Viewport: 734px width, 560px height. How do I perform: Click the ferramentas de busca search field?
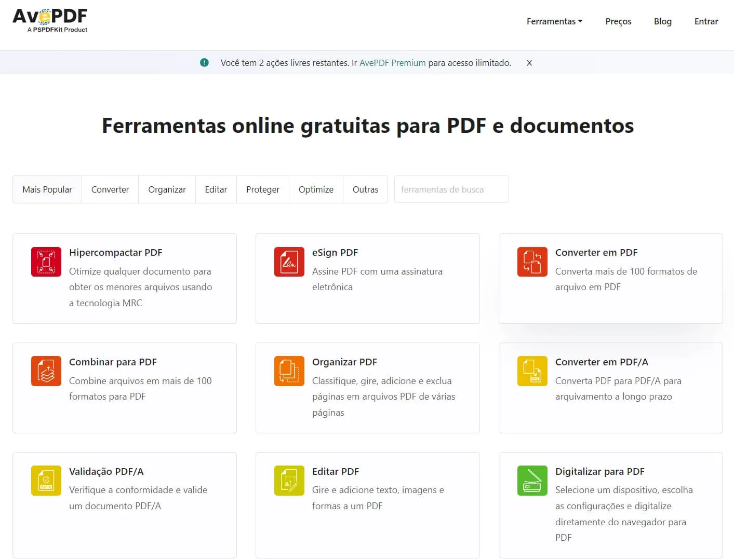[x=451, y=189]
